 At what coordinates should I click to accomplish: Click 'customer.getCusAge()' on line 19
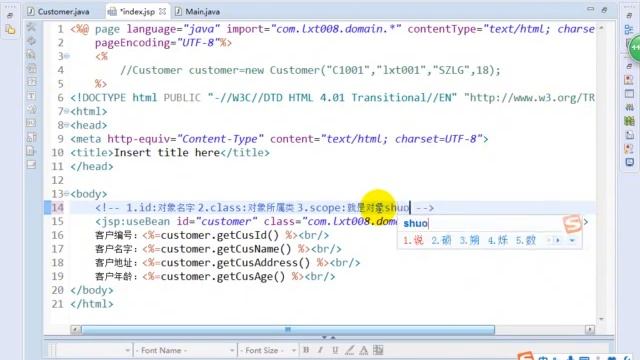223,276
